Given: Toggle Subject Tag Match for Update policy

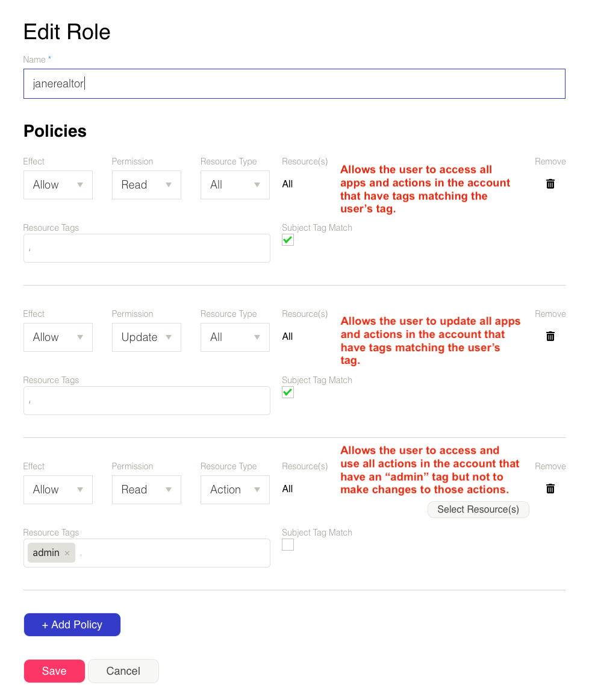Looking at the screenshot, I should [x=288, y=393].
